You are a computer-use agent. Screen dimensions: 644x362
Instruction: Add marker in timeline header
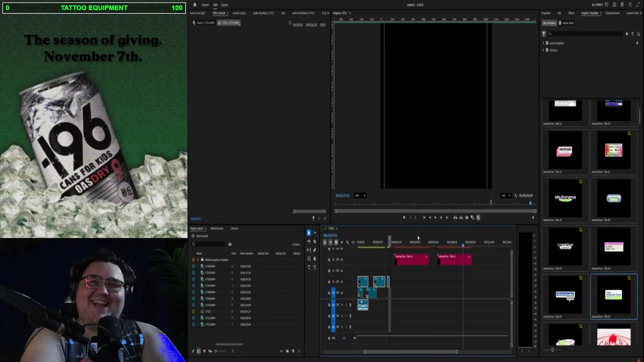tap(342, 242)
